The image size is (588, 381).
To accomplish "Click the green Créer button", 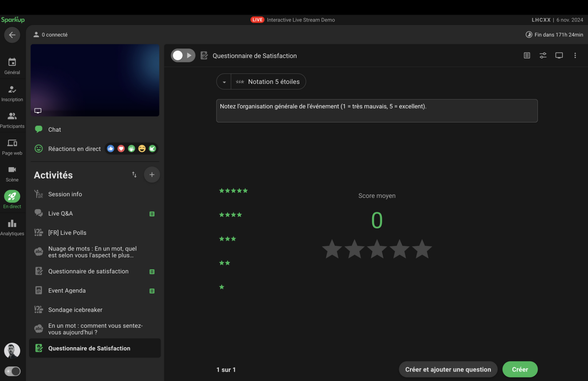I will [520, 369].
